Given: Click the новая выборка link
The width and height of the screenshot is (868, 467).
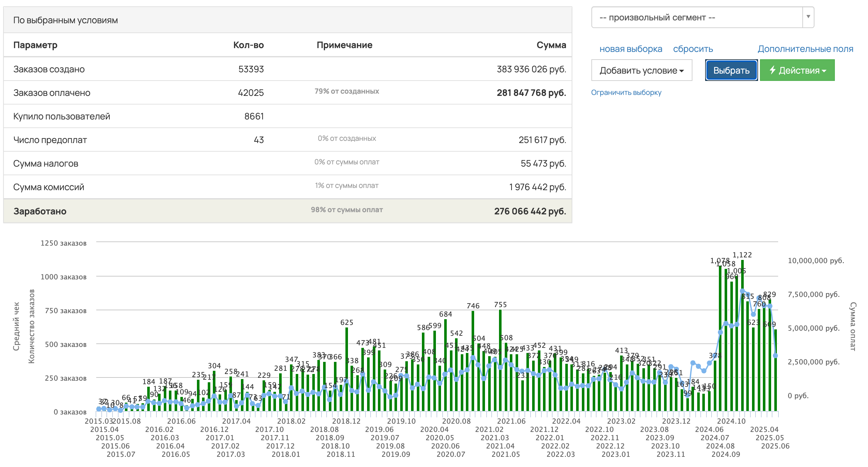Looking at the screenshot, I should [x=630, y=49].
